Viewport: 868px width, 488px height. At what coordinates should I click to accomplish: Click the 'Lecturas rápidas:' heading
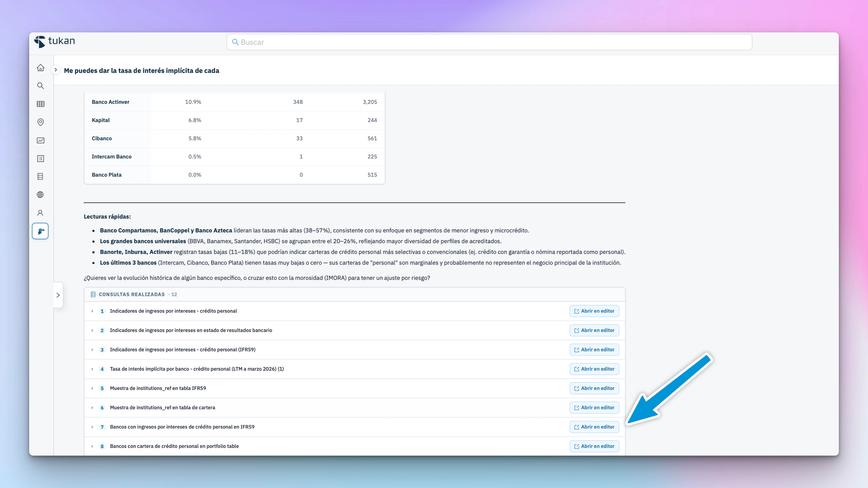pyautogui.click(x=107, y=216)
